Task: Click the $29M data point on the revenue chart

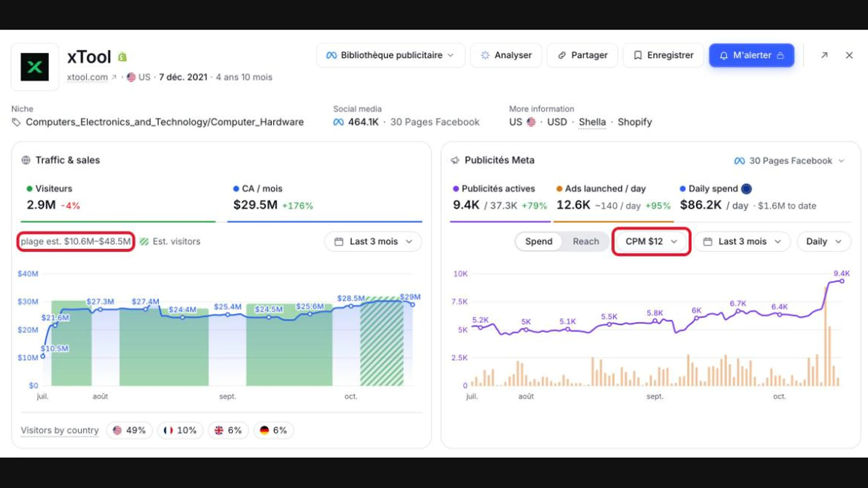Action: [x=412, y=304]
